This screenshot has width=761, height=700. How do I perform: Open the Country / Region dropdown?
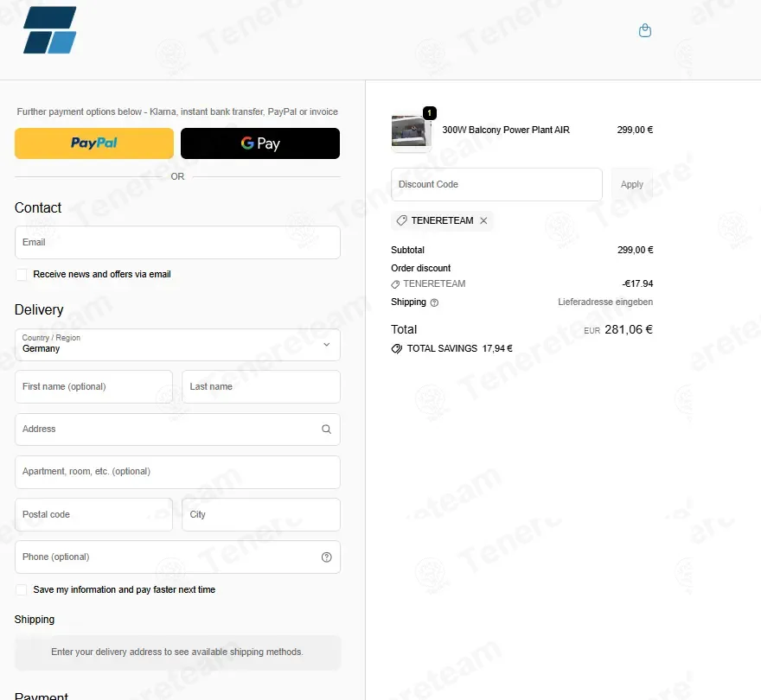tap(177, 345)
